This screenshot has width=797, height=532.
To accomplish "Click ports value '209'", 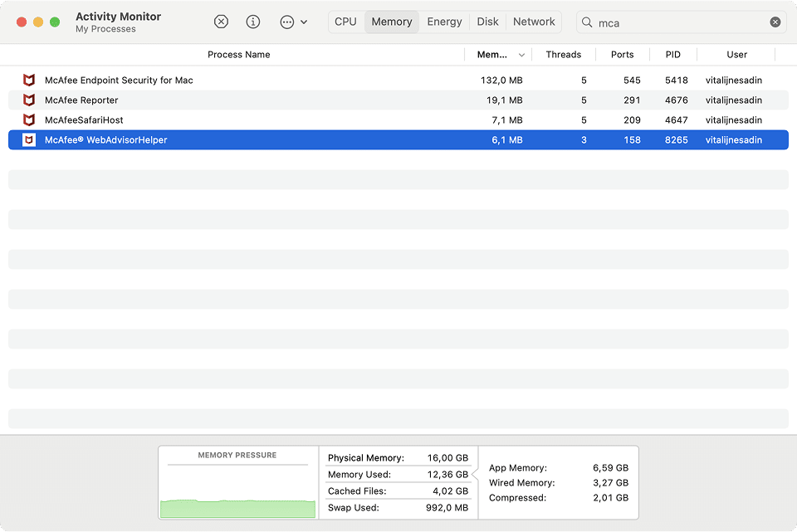I will coord(632,120).
